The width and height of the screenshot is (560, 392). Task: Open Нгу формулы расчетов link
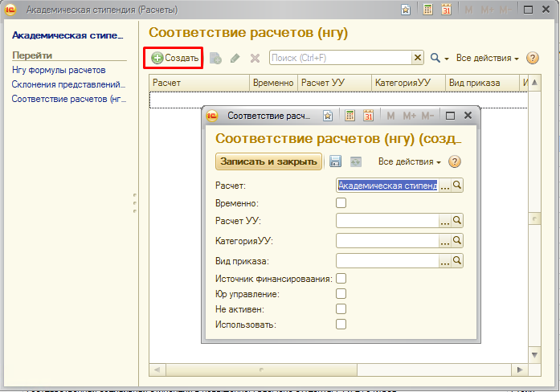pos(59,70)
